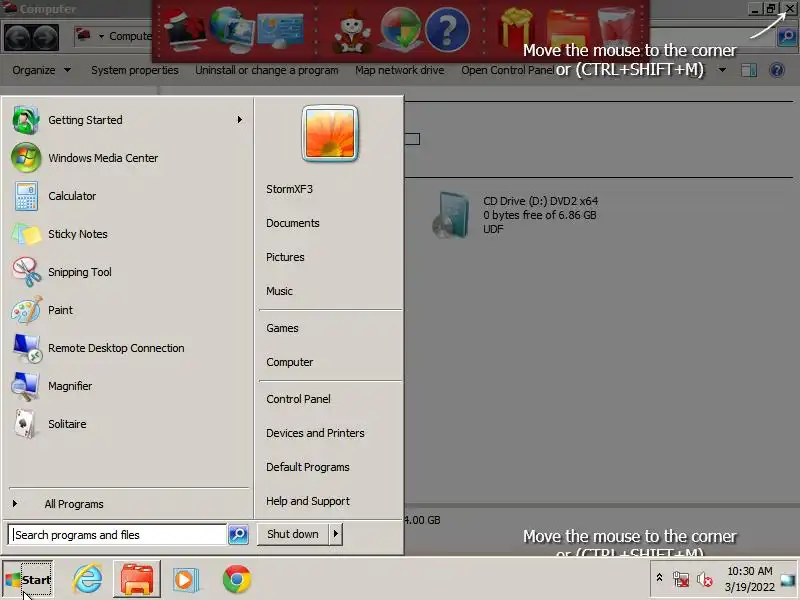
Task: Click the blue Help icon in Computer toolbar
Action: [x=777, y=70]
